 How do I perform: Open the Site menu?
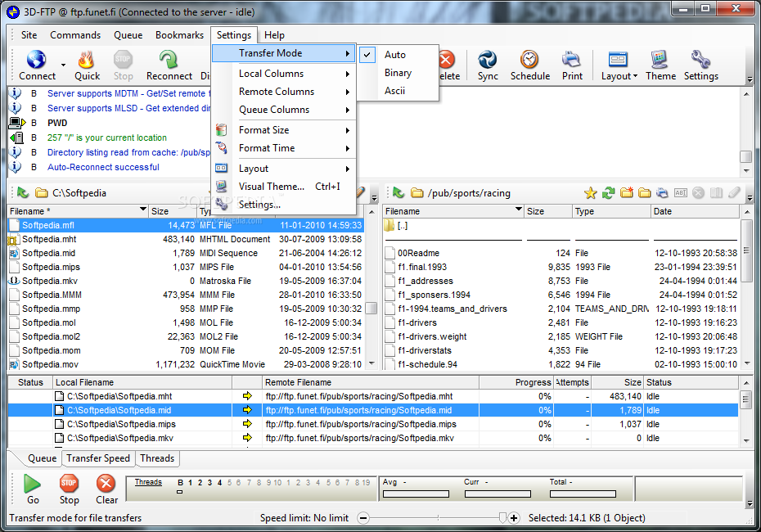29,35
